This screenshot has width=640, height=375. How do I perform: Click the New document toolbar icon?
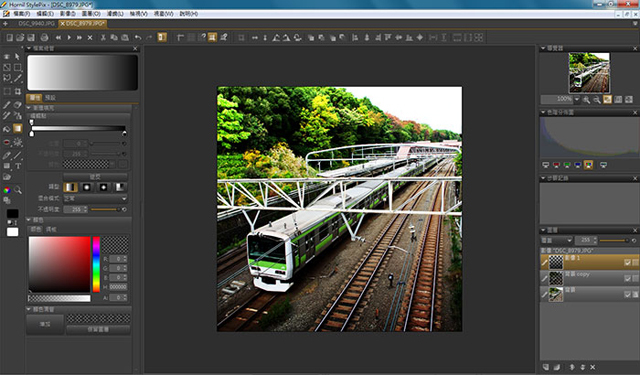coord(9,38)
